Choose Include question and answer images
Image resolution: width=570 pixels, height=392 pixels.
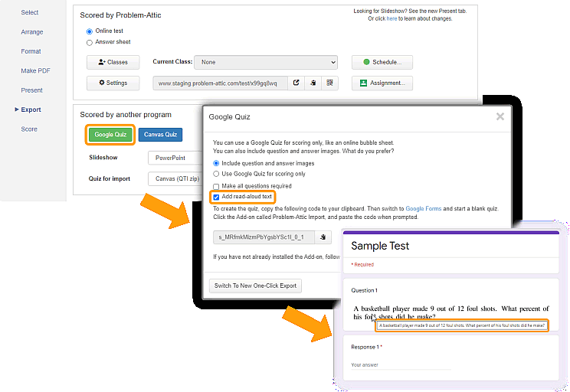216,164
